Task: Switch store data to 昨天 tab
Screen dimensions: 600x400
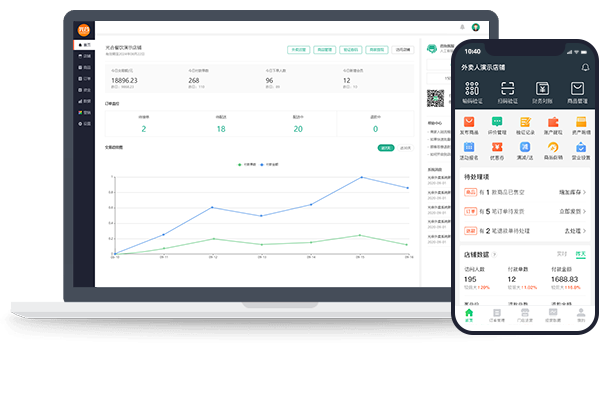Action: (x=580, y=254)
